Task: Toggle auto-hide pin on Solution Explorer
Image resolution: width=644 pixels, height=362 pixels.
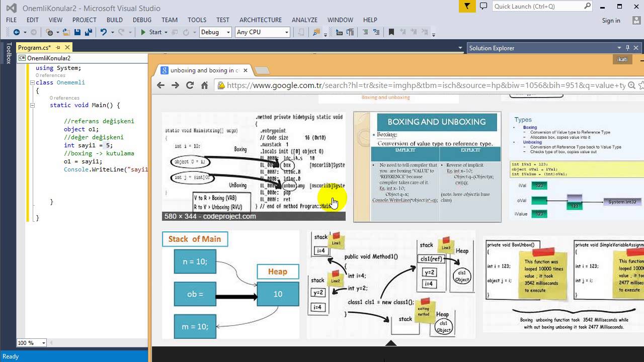Action: pos(627,48)
